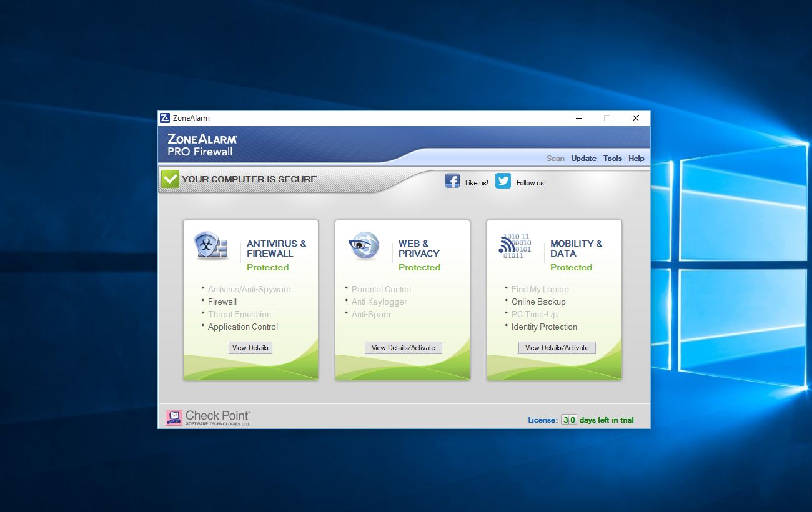This screenshot has height=512, width=812.
Task: Click 'YOUR COMPUTER IS SECURE' status text
Action: click(249, 179)
